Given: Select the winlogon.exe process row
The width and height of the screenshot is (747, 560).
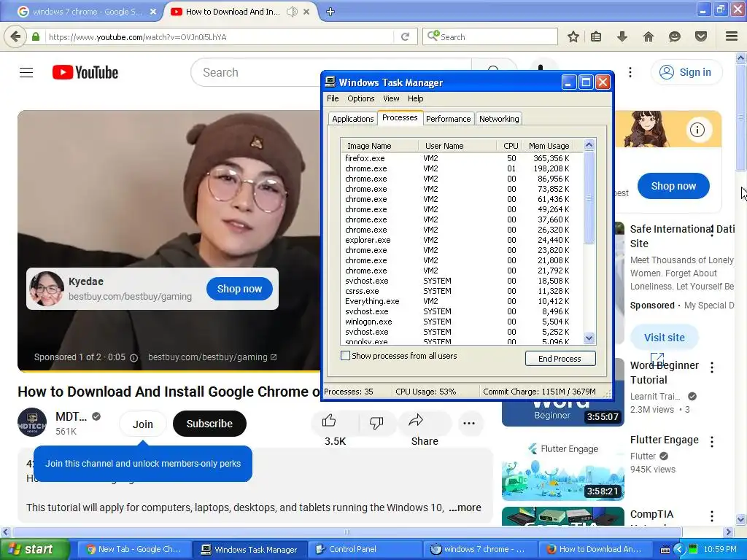Looking at the screenshot, I should pos(462,322).
